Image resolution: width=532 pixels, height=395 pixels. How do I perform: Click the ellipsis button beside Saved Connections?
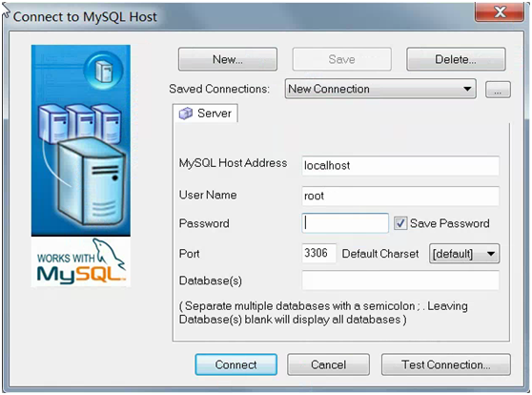click(498, 90)
